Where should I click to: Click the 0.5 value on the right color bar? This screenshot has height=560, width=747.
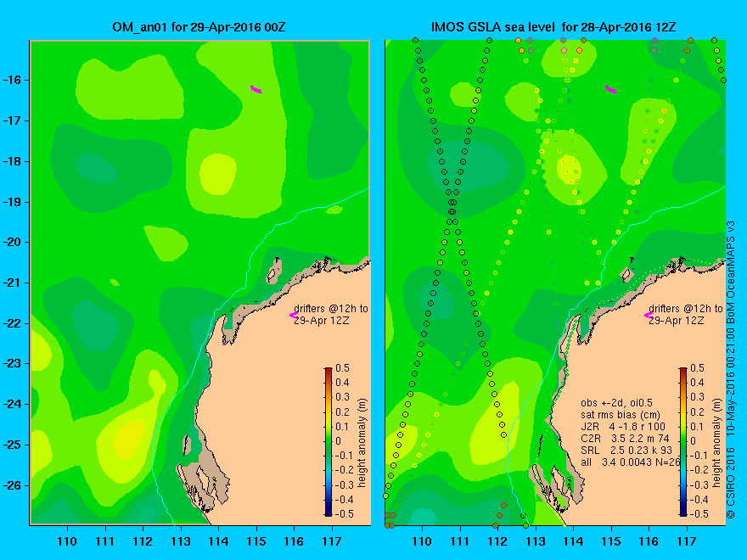coord(698,368)
